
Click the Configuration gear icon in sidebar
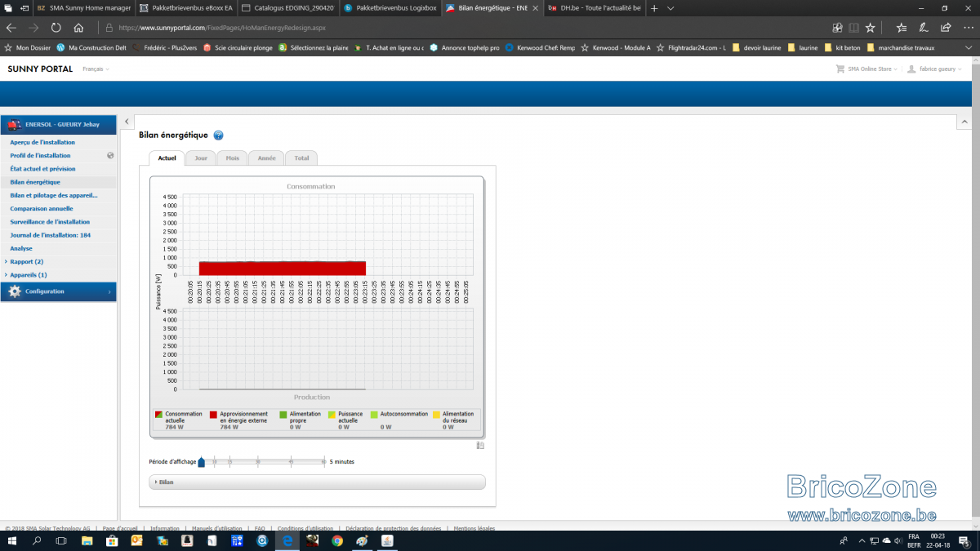pos(15,291)
